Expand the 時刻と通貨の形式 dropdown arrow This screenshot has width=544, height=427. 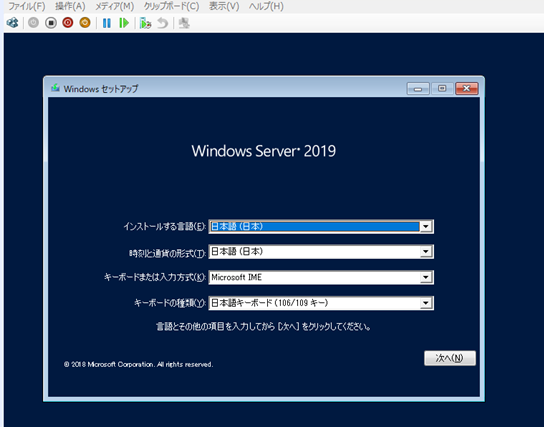point(426,252)
